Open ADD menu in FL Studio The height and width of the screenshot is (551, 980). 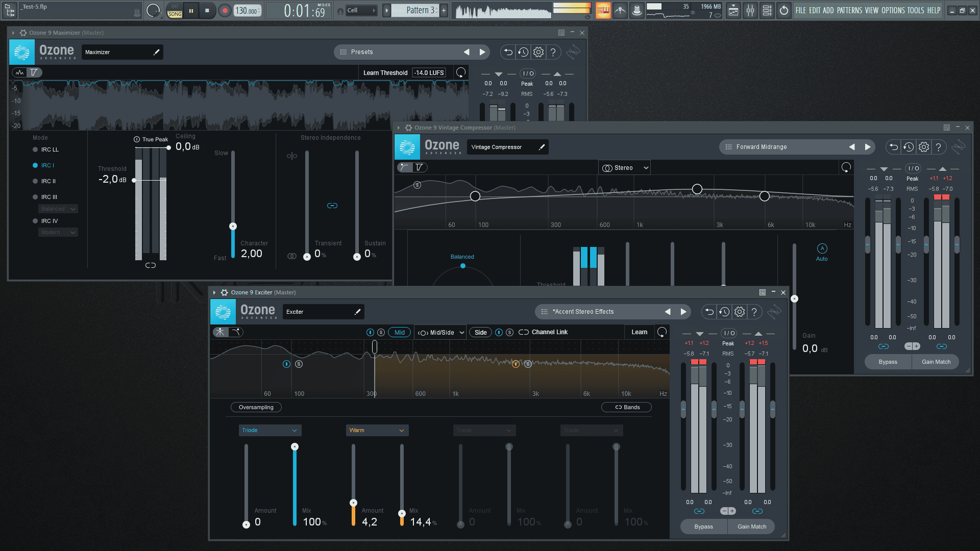click(828, 10)
